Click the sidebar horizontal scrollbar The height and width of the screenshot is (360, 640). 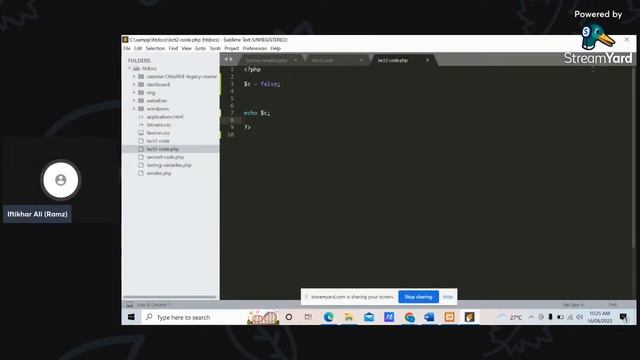coord(170,297)
